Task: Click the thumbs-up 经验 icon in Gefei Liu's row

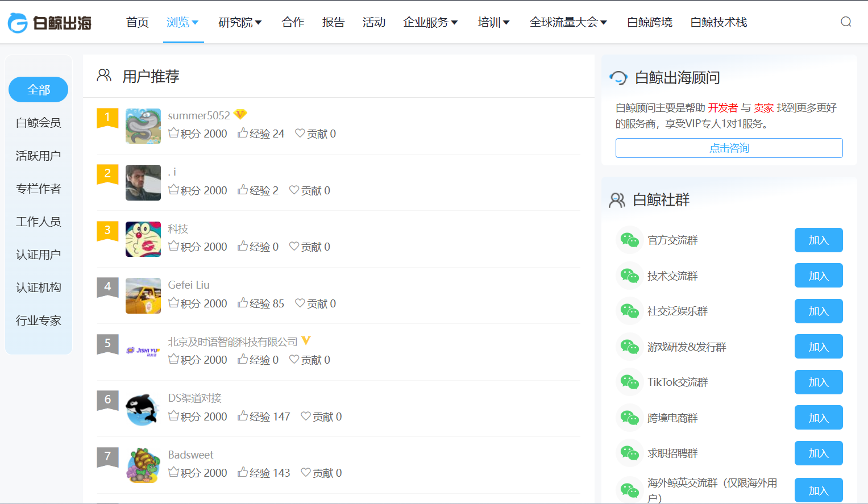Action: pos(243,303)
